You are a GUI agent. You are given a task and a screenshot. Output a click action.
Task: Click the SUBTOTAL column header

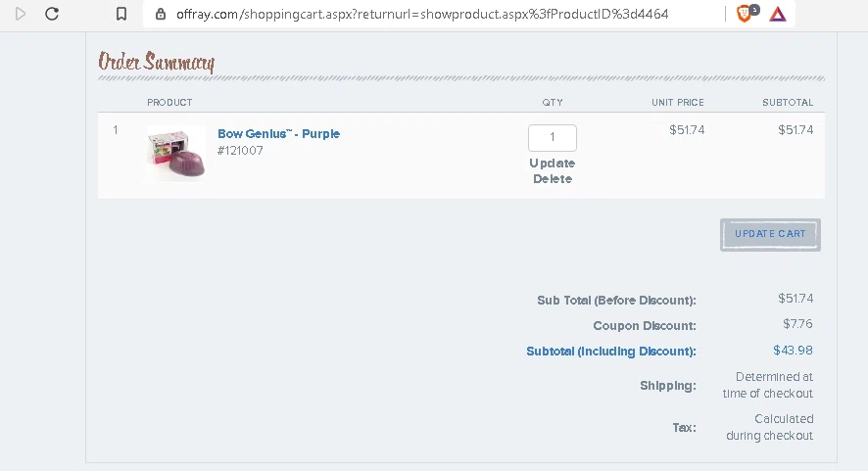788,103
